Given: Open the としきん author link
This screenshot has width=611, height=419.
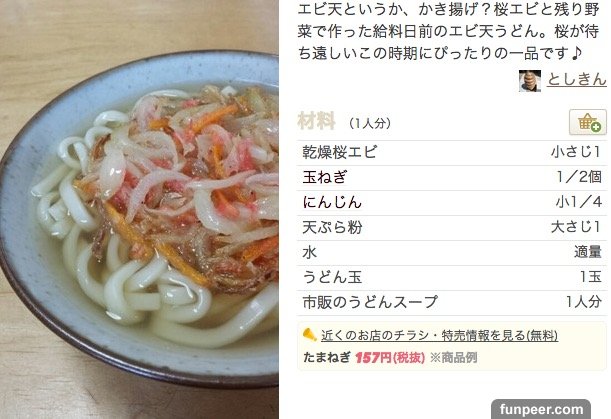Looking at the screenshot, I should click(577, 79).
